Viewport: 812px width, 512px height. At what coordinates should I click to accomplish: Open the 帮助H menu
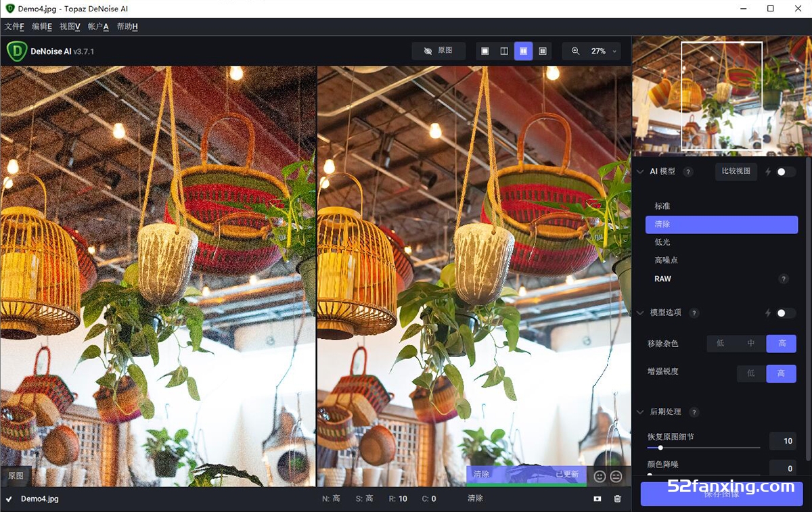[127, 26]
